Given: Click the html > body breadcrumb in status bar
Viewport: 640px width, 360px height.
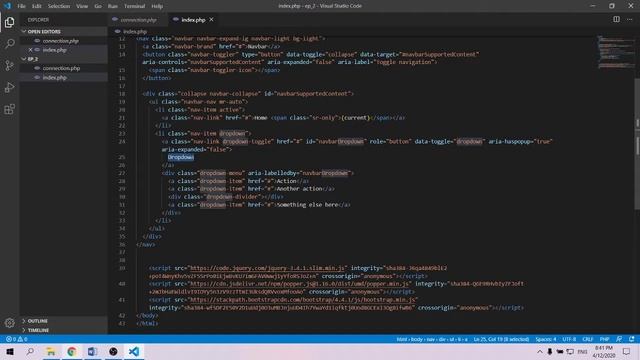Looking at the screenshot, I should click(431, 339).
